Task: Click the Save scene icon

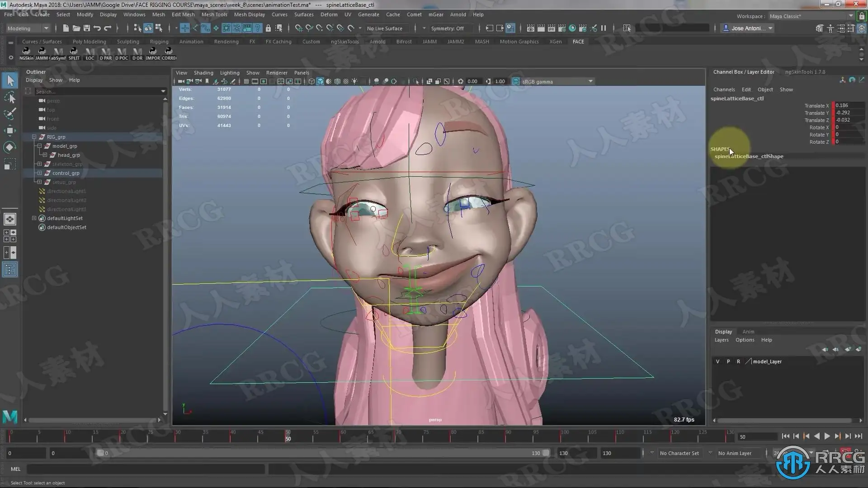Action: click(87, 28)
